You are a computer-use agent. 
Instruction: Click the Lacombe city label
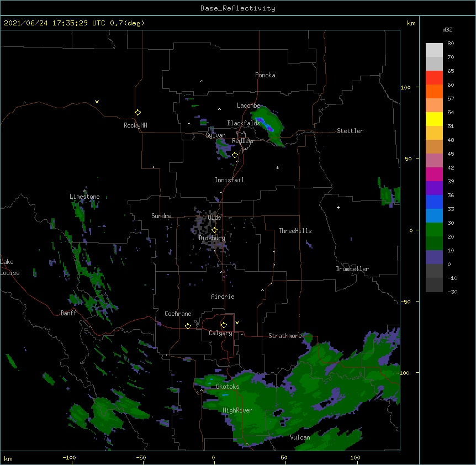point(248,105)
